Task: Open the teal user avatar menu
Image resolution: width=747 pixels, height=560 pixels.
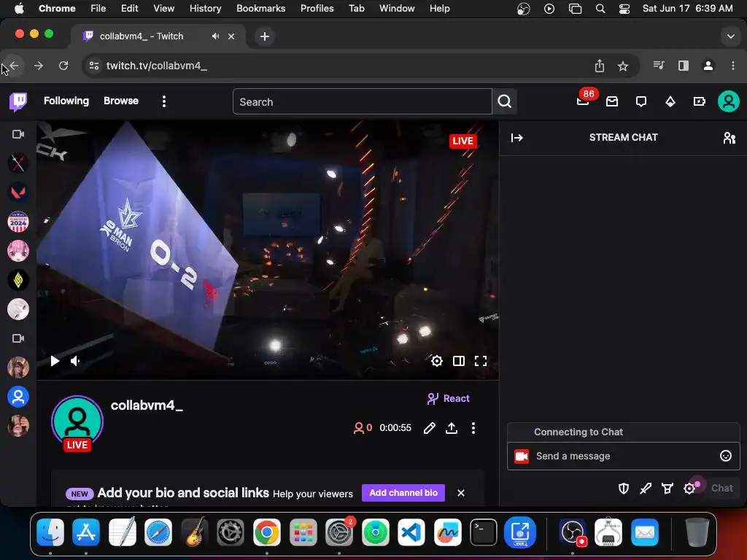Action: 729,101
